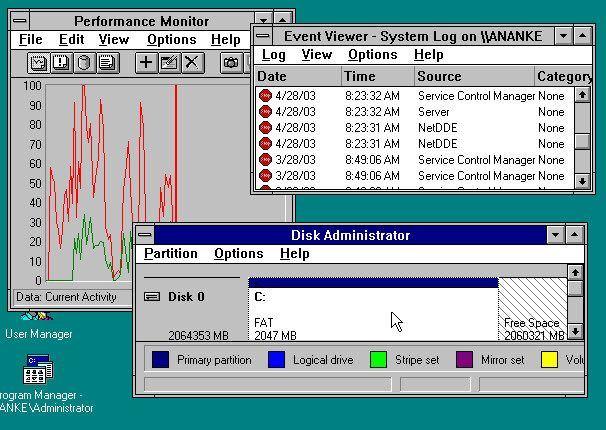Click the Add counter plus icon
Screen dimensions: 606x430
point(146,63)
